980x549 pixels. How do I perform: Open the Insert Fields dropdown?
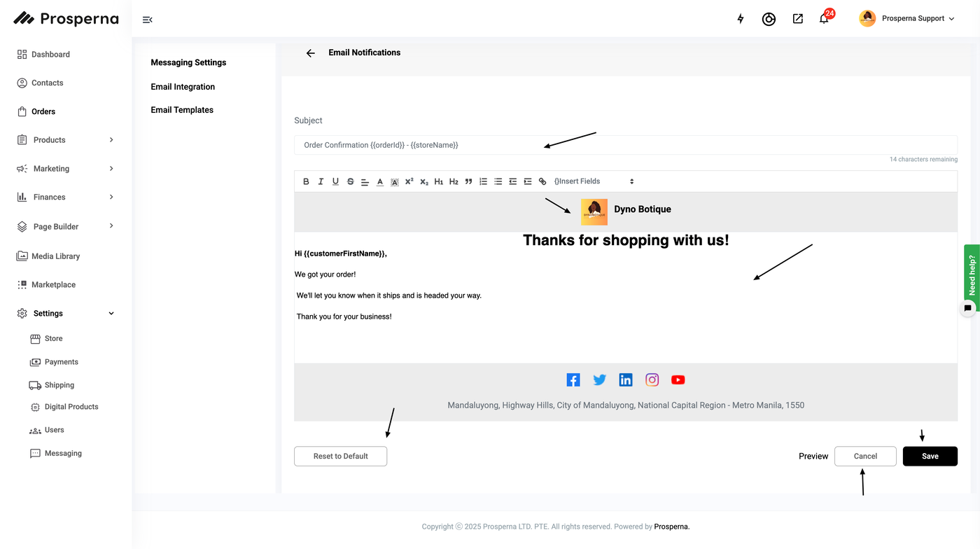point(594,181)
